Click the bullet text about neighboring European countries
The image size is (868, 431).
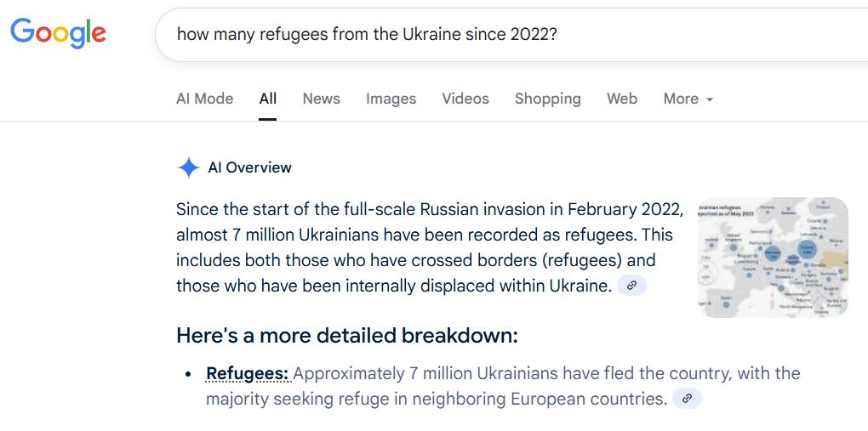502,386
